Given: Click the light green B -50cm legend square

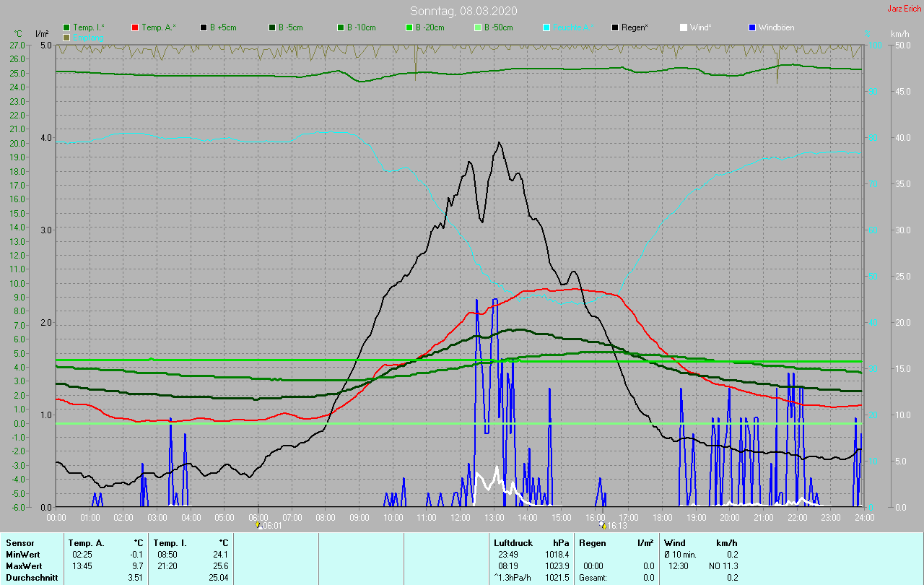Looking at the screenshot, I should (478, 27).
